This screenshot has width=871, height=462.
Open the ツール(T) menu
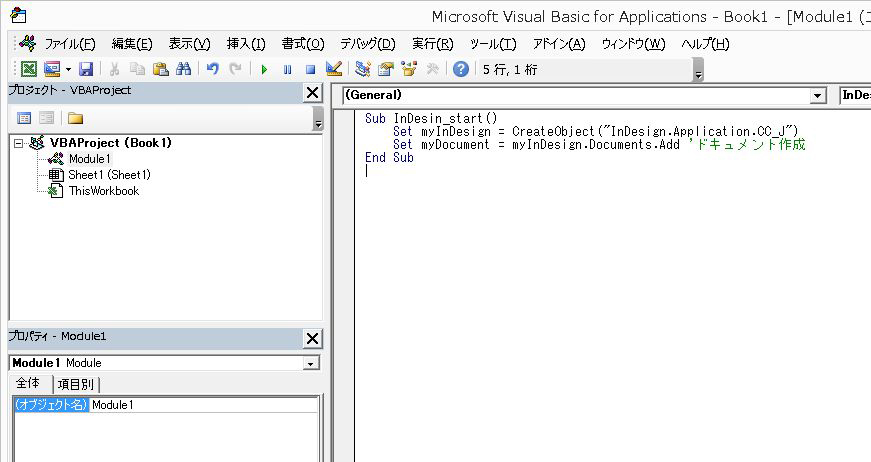click(493, 43)
